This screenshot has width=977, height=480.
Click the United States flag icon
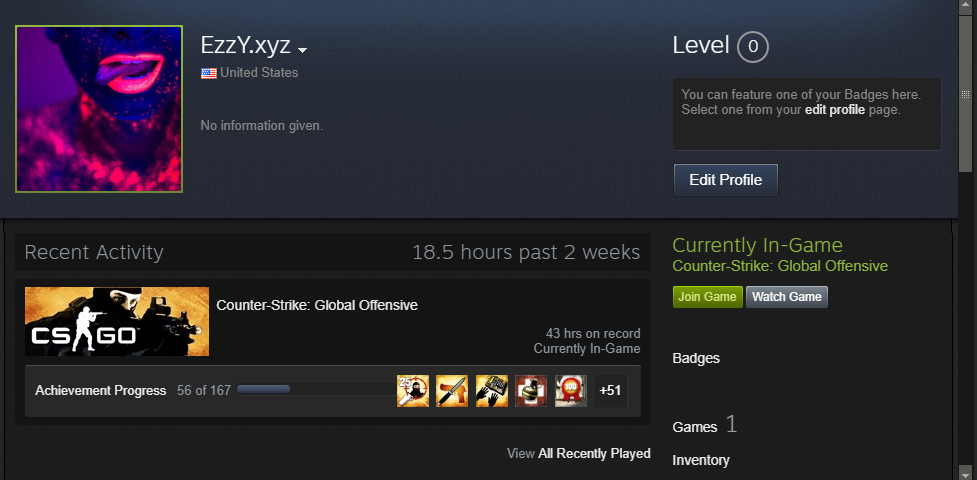tap(209, 73)
